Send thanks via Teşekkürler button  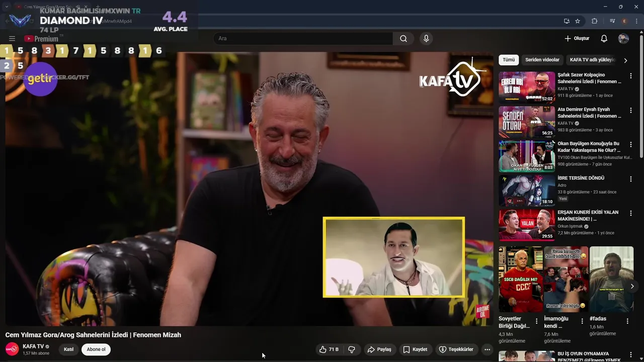click(456, 349)
